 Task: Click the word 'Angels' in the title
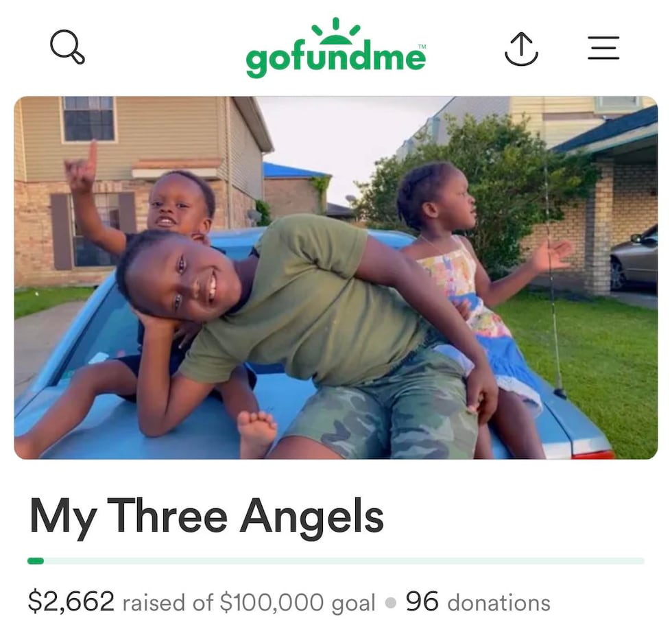311,517
